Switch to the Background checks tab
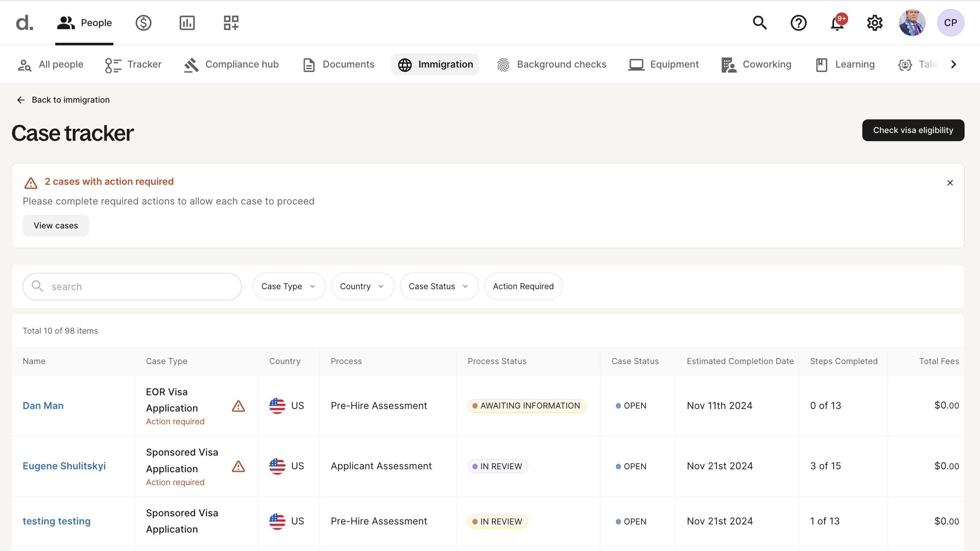This screenshot has width=980, height=551. [552, 64]
